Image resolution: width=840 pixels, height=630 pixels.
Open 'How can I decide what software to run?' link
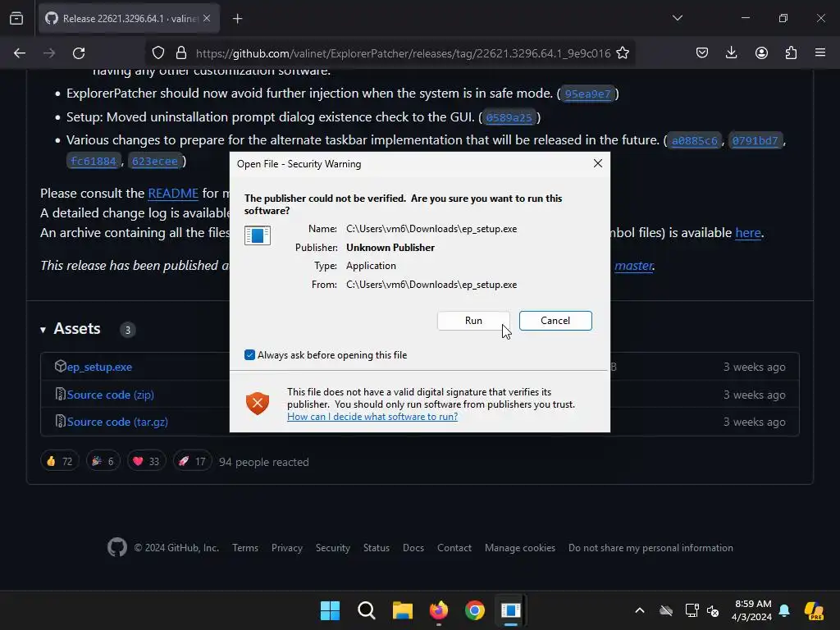pyautogui.click(x=372, y=416)
